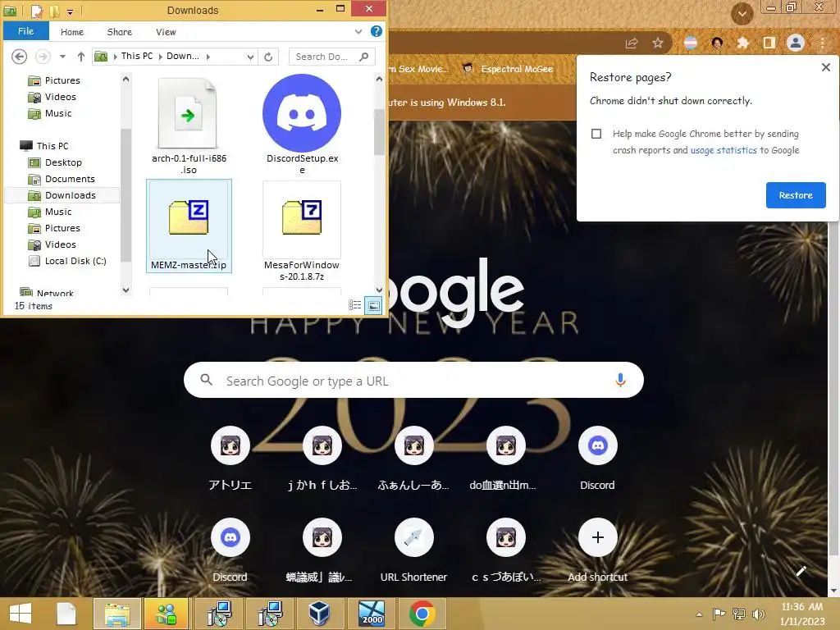Click the Search Downloads field
Viewport: 840px width, 630px height.
click(331, 57)
